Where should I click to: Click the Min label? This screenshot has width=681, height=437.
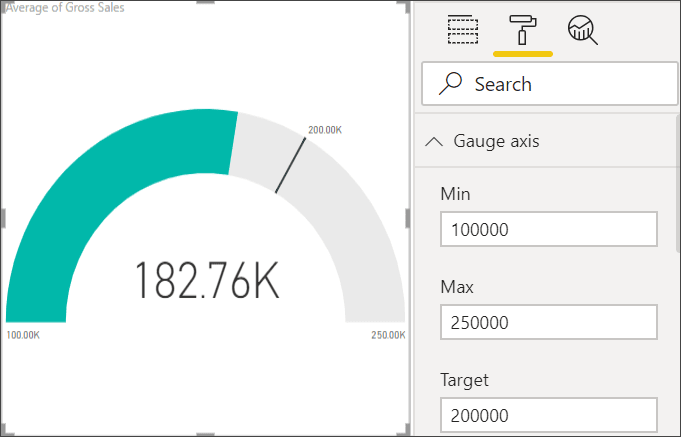click(x=455, y=194)
